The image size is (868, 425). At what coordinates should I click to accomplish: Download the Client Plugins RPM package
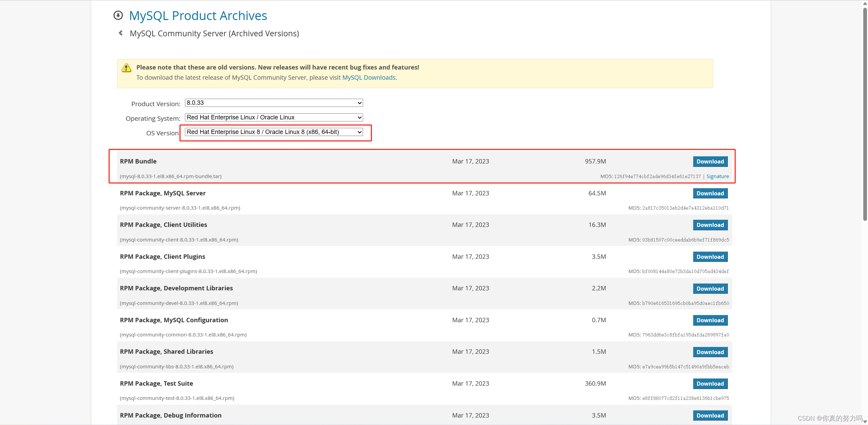coord(710,257)
